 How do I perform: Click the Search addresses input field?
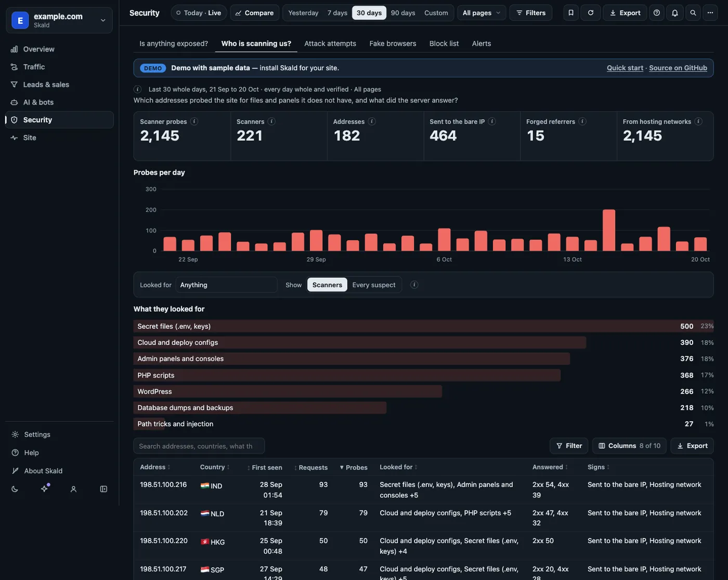199,446
